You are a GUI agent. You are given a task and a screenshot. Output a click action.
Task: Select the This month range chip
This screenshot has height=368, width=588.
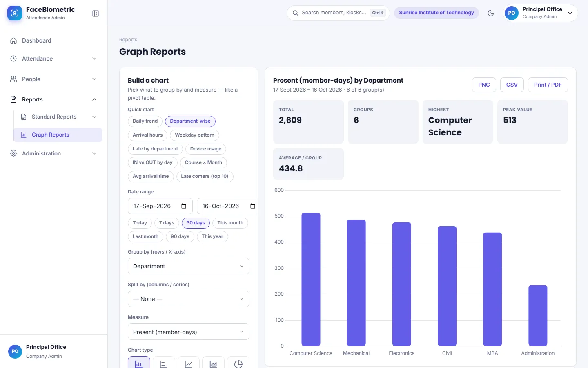click(x=230, y=223)
